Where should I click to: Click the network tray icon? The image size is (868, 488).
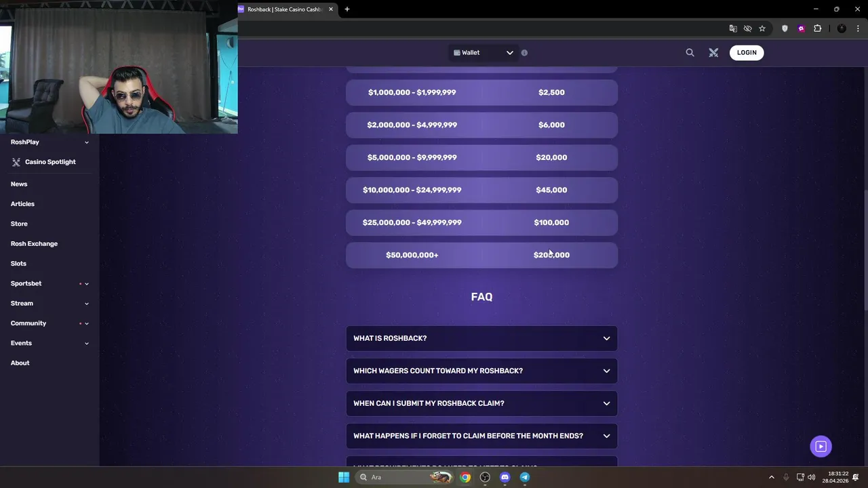coord(800,477)
